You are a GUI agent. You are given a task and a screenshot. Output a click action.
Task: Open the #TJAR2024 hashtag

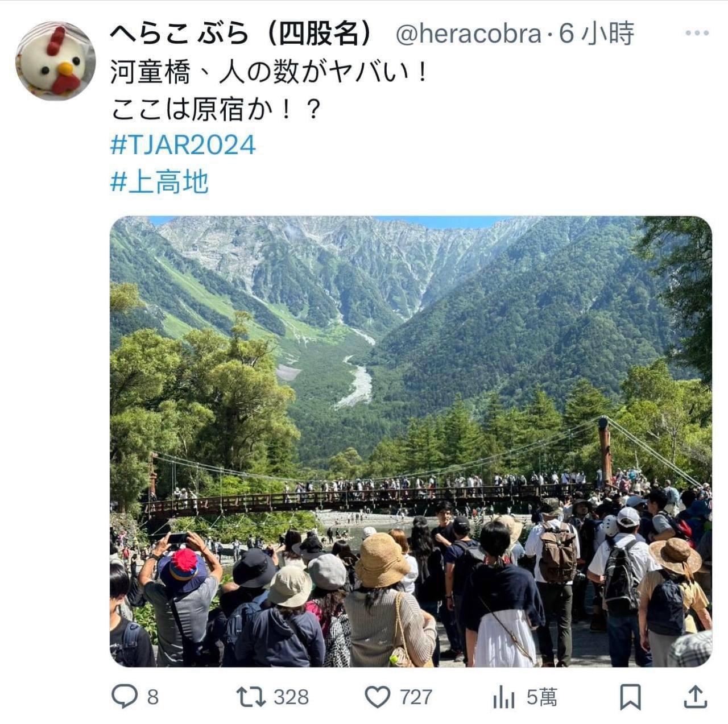coord(183,145)
